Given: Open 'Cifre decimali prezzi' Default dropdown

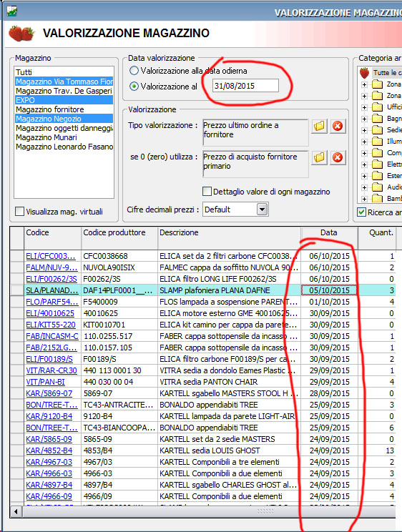Looking at the screenshot, I should 262,210.
